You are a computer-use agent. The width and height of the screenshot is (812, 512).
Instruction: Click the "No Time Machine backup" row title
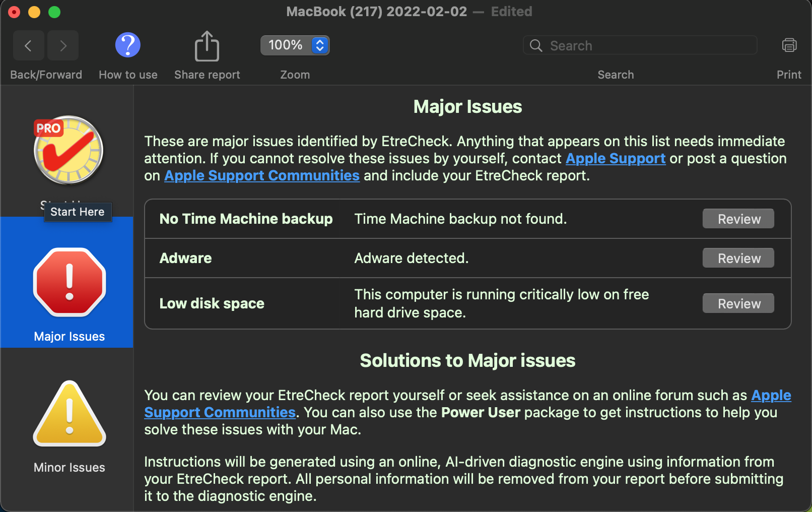pyautogui.click(x=246, y=219)
